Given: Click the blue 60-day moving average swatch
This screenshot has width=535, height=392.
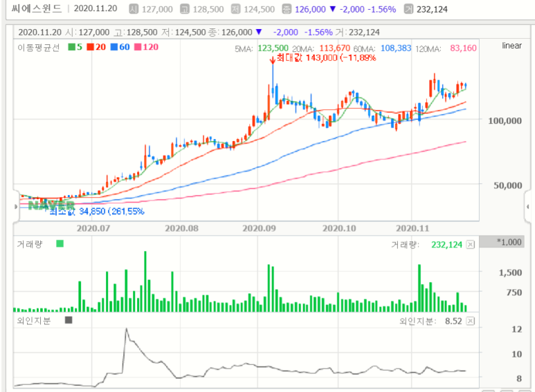Looking at the screenshot, I should tap(114, 47).
